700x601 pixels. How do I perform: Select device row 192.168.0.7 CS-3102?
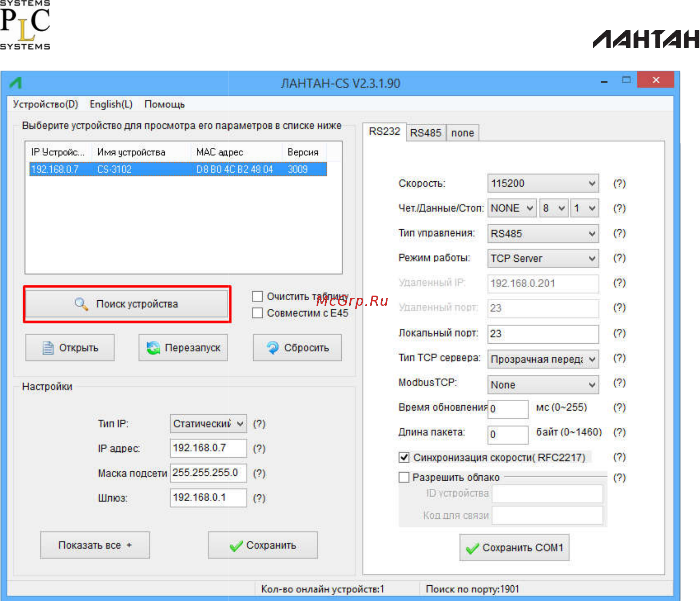(x=178, y=169)
